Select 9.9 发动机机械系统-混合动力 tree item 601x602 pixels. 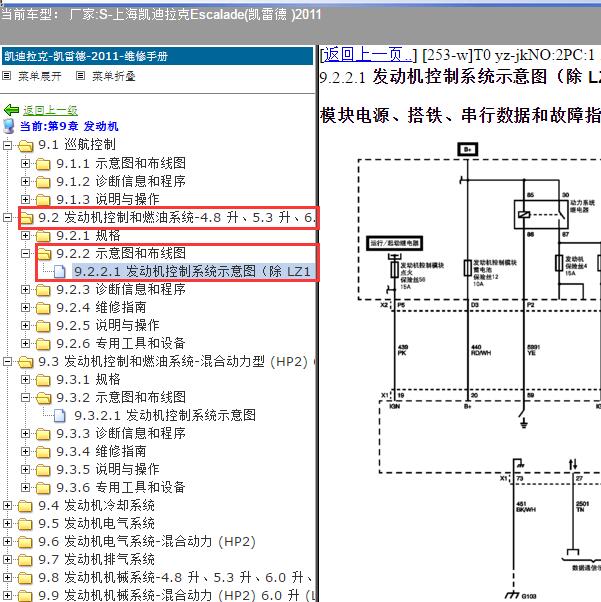(x=177, y=595)
